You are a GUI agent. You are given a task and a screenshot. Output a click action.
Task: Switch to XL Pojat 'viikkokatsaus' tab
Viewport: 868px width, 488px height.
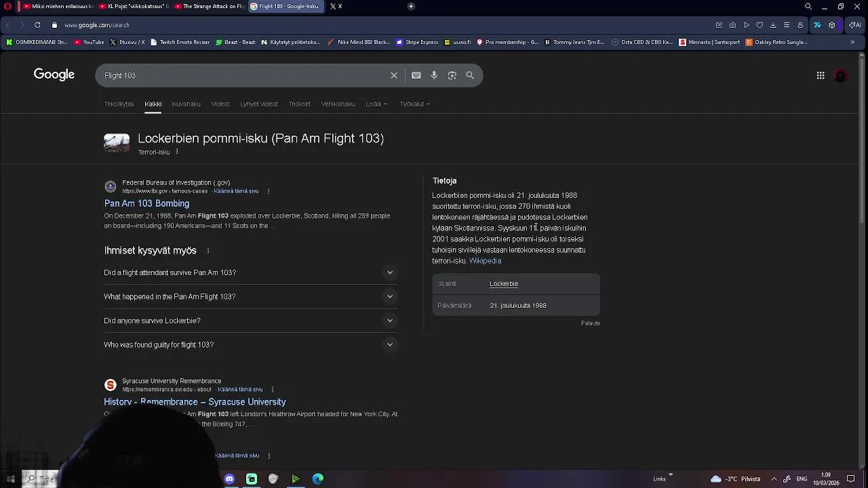pos(133,6)
